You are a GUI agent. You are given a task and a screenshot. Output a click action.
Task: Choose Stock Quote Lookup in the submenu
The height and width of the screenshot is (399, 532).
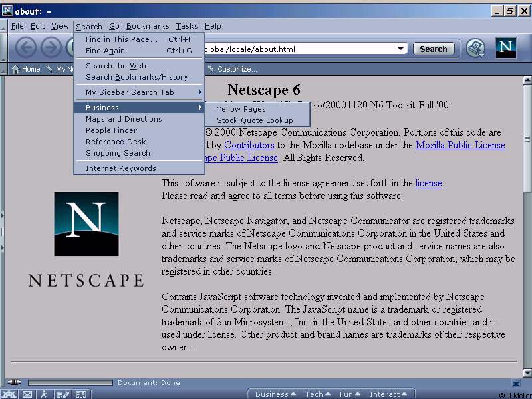pos(257,120)
